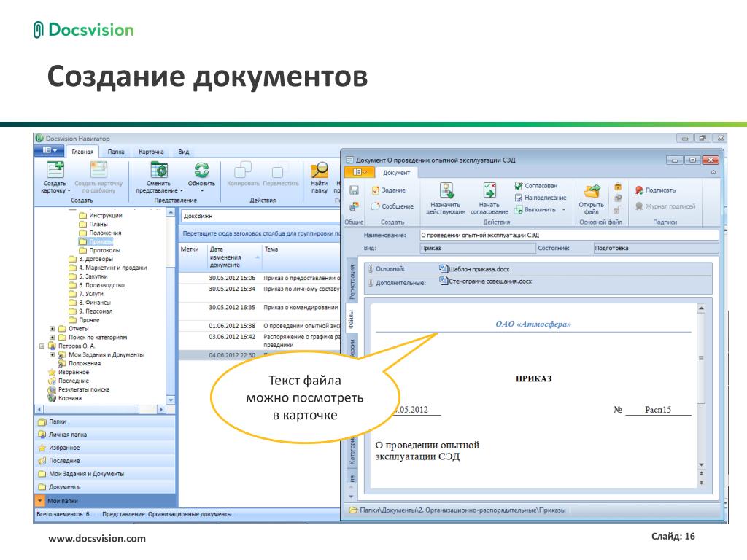
Task: Open the Navigator application menu button
Action: coord(50,150)
